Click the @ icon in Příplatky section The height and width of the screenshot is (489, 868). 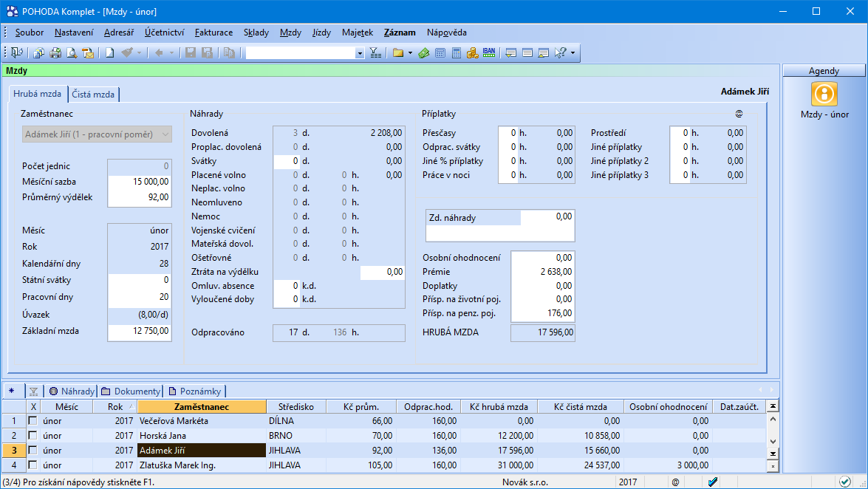point(739,114)
